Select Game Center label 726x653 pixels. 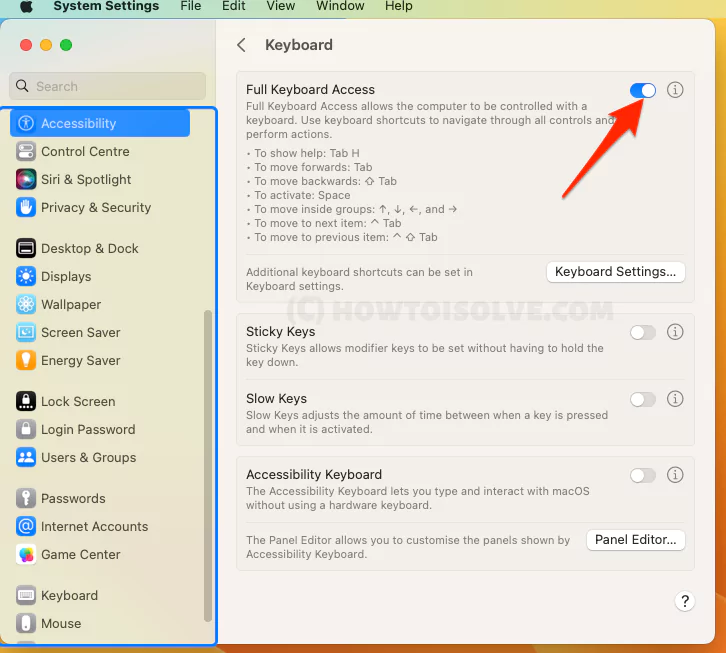[x=81, y=555]
